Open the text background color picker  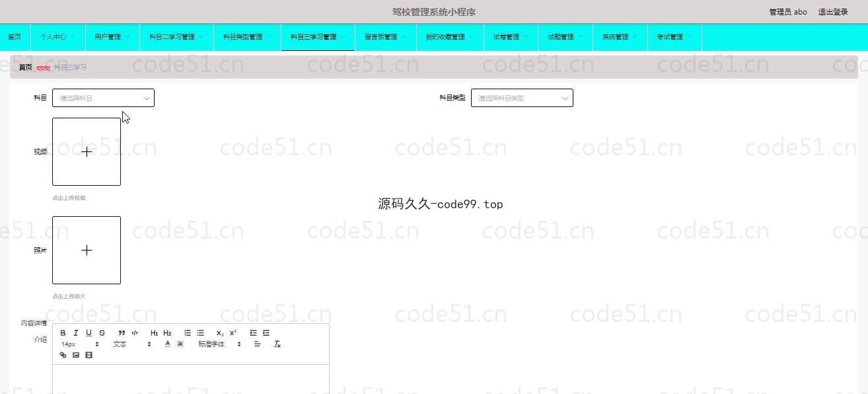[180, 344]
